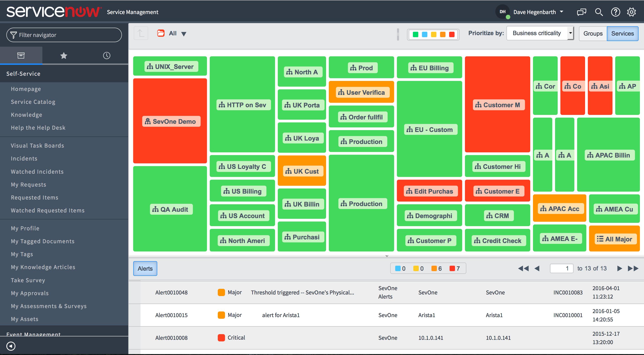Click the filter funnel in Filter navigator
This screenshot has width=644, height=355.
[x=14, y=34]
